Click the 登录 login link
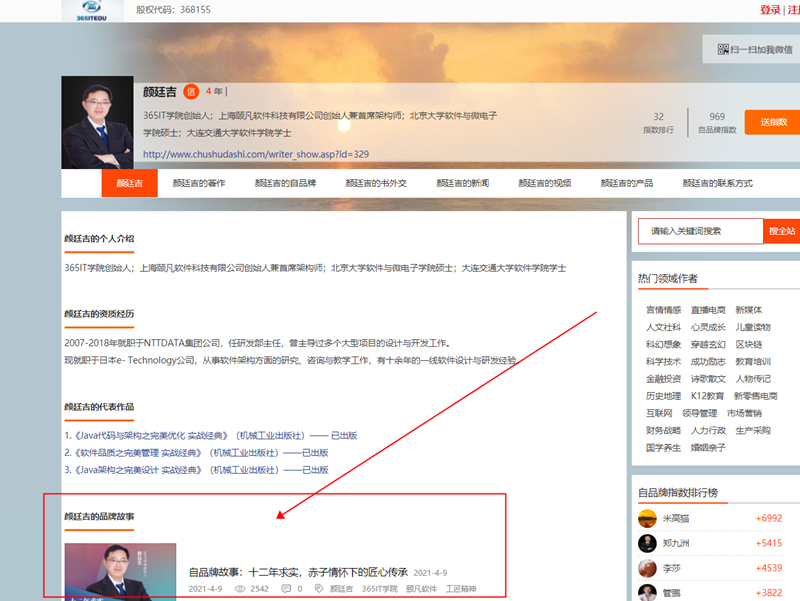 coord(769,10)
